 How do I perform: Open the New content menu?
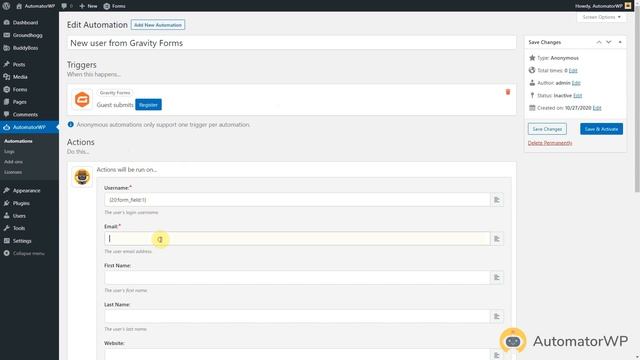click(88, 6)
